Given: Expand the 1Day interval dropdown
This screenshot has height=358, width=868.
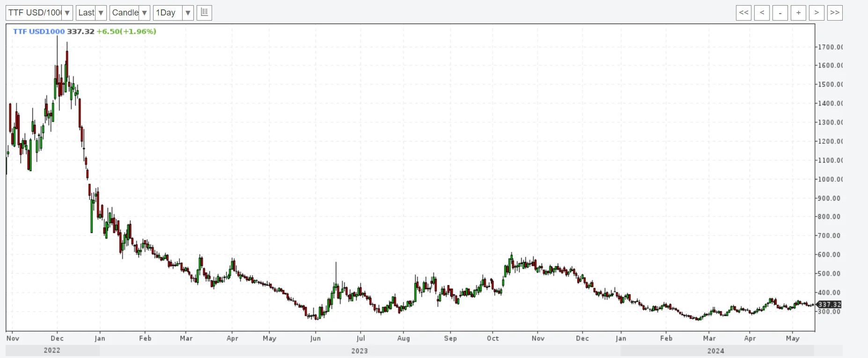Looking at the screenshot, I should pyautogui.click(x=173, y=13).
